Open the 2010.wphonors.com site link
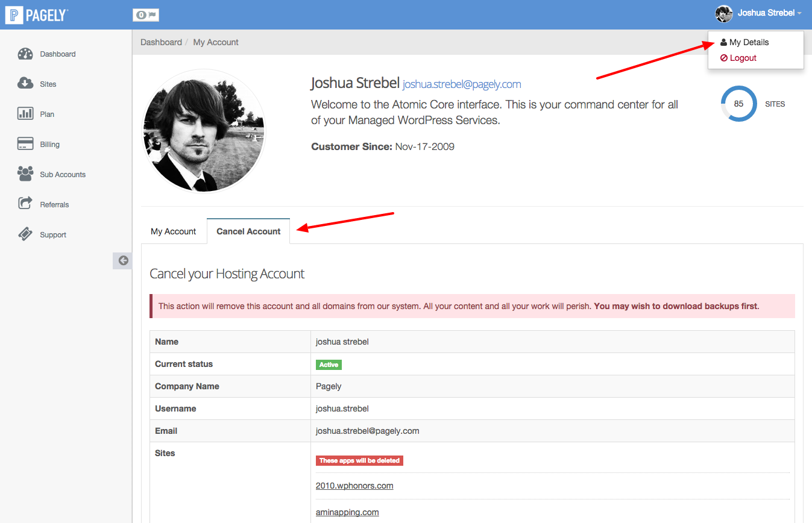The width and height of the screenshot is (812, 523). click(x=354, y=486)
